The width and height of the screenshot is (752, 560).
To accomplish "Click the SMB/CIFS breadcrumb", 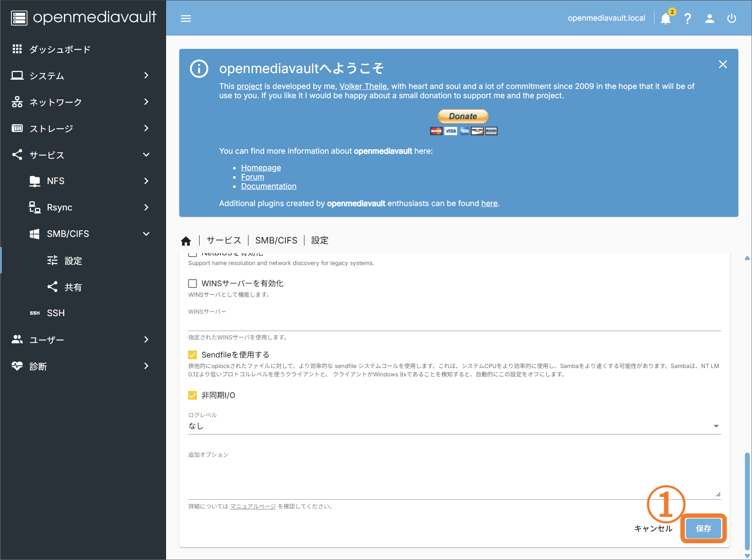I will click(276, 240).
